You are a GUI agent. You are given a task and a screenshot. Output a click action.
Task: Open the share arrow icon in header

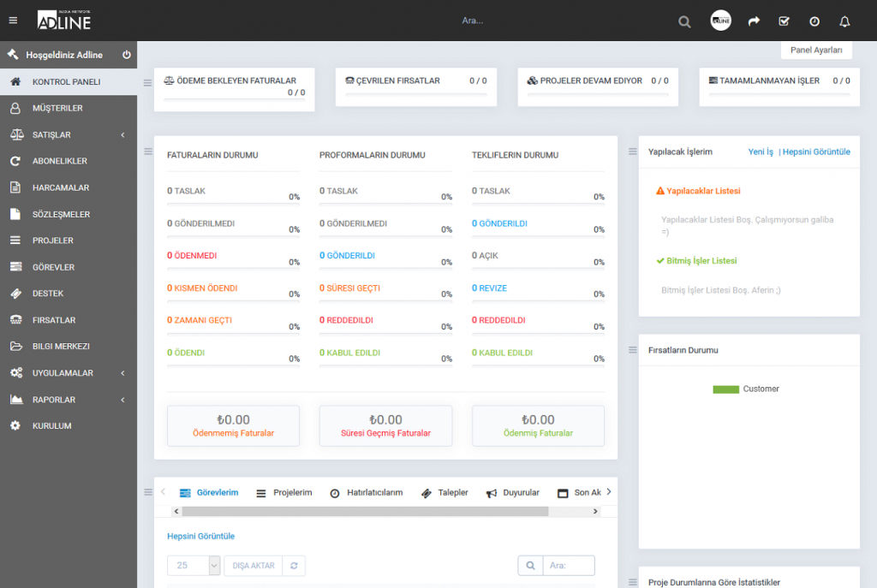coord(754,21)
